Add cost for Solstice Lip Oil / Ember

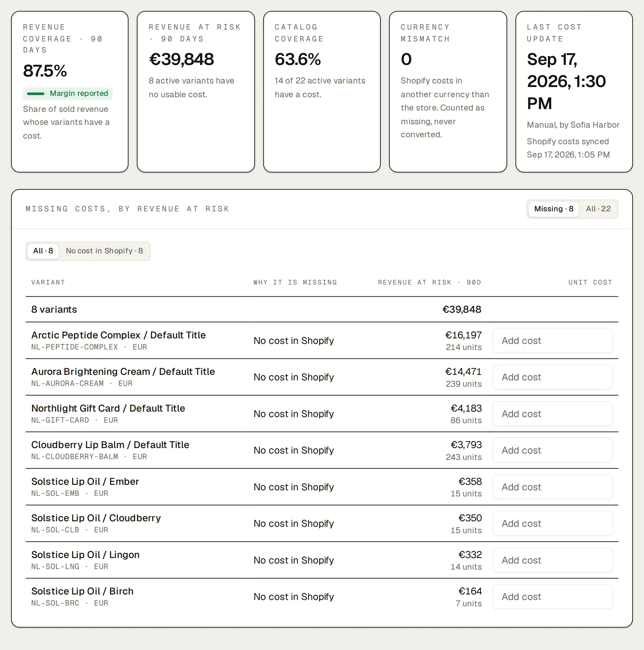pos(553,487)
